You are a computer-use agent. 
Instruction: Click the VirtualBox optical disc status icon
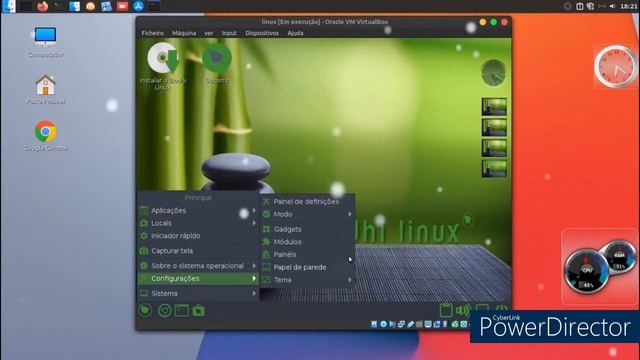point(384,324)
